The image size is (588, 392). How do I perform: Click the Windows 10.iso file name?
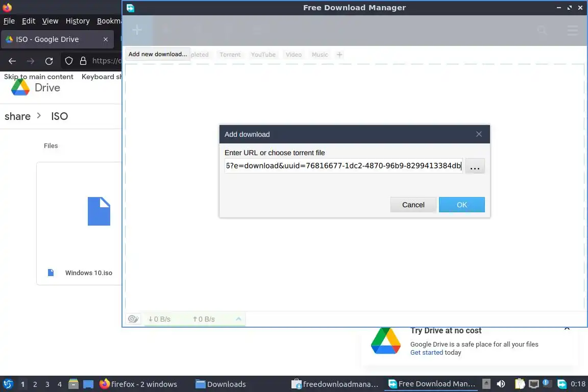[x=88, y=273]
